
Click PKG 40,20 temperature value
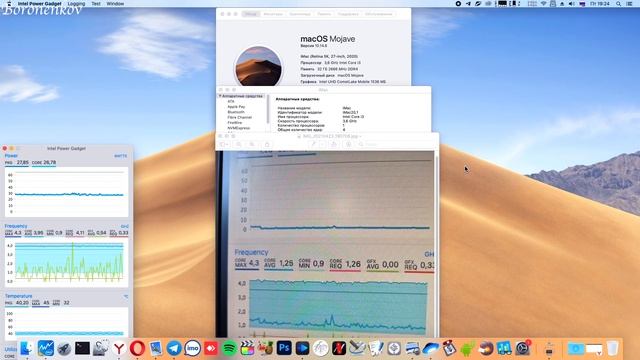(x=17, y=303)
